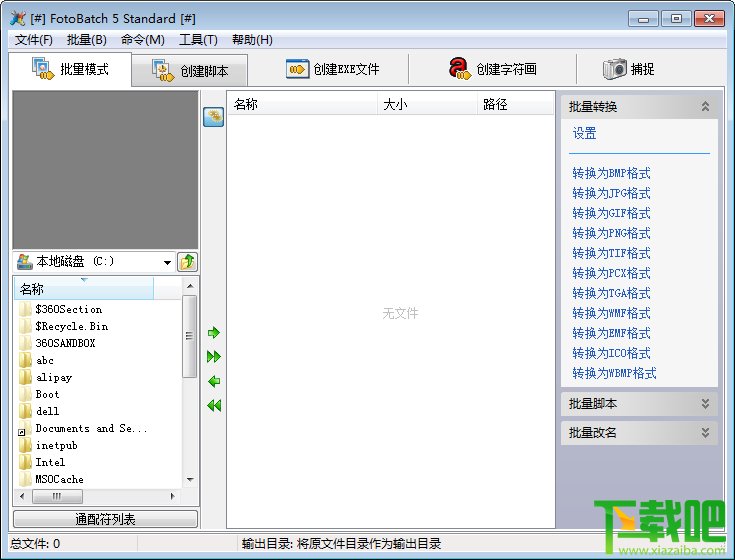Screen dimensions: 735x560
Task: Select the Documents and Se... folder
Action: click(82, 428)
